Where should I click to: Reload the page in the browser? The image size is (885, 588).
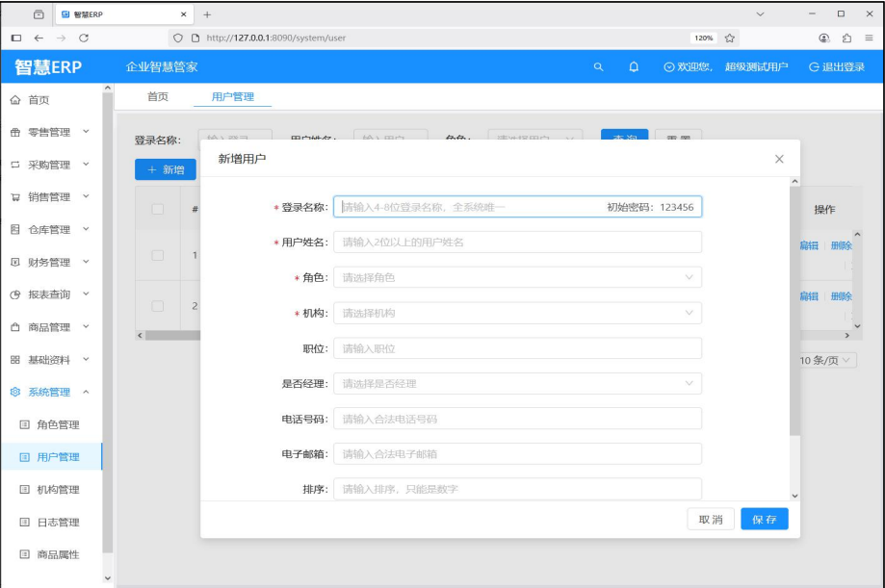pos(84,38)
